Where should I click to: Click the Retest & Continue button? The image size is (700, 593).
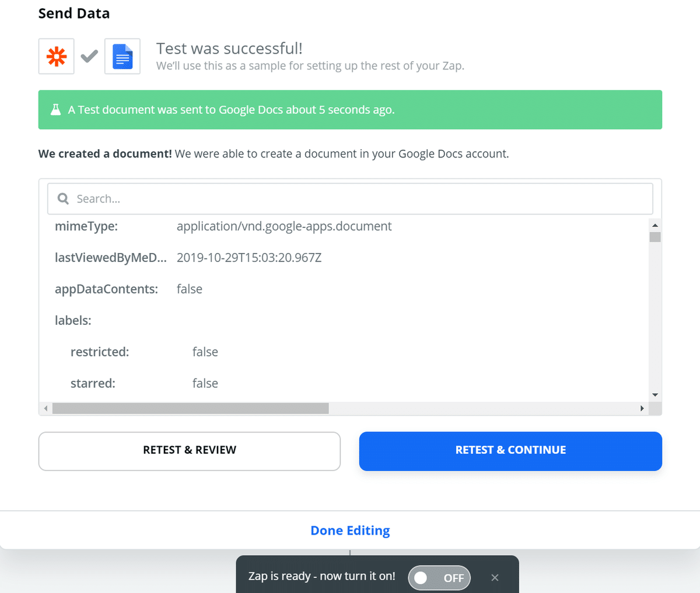point(510,451)
